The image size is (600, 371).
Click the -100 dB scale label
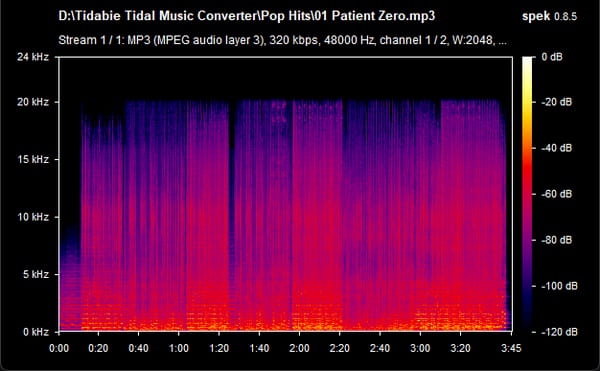tap(559, 286)
